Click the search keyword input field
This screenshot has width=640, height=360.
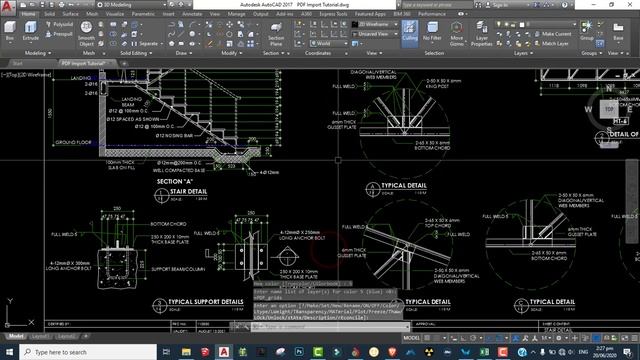point(437,5)
